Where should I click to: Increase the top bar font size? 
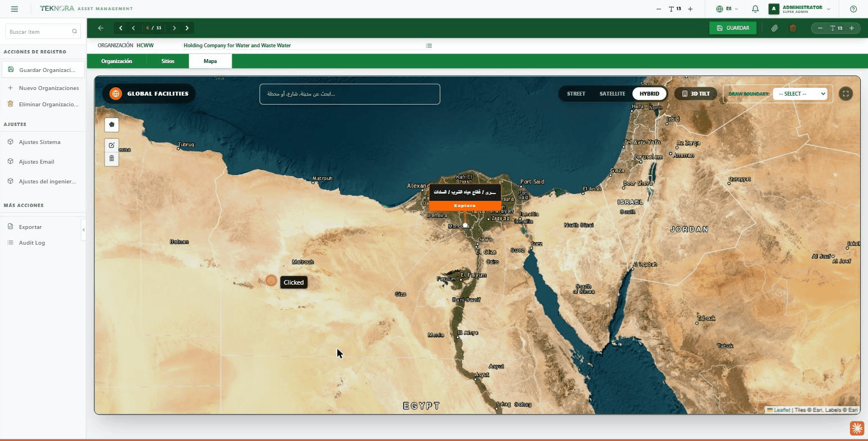(x=690, y=9)
